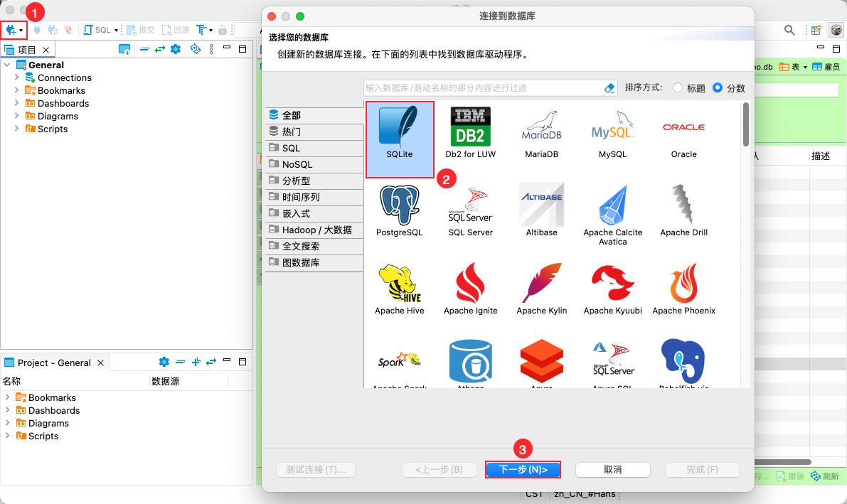Expand the Connections tree node
847x504 pixels.
point(17,77)
